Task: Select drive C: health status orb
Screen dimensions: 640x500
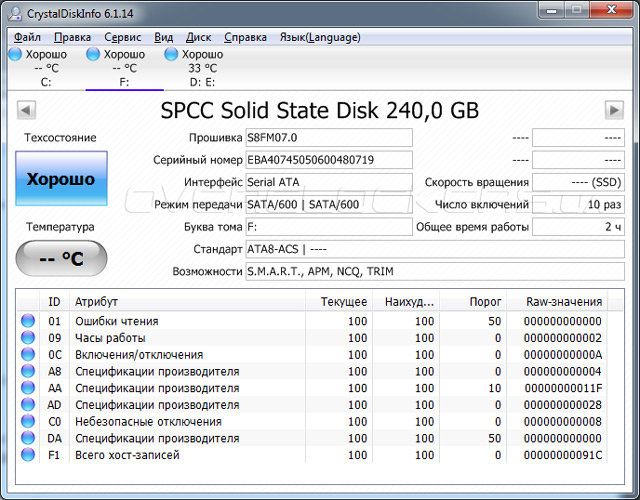Action: [15, 54]
